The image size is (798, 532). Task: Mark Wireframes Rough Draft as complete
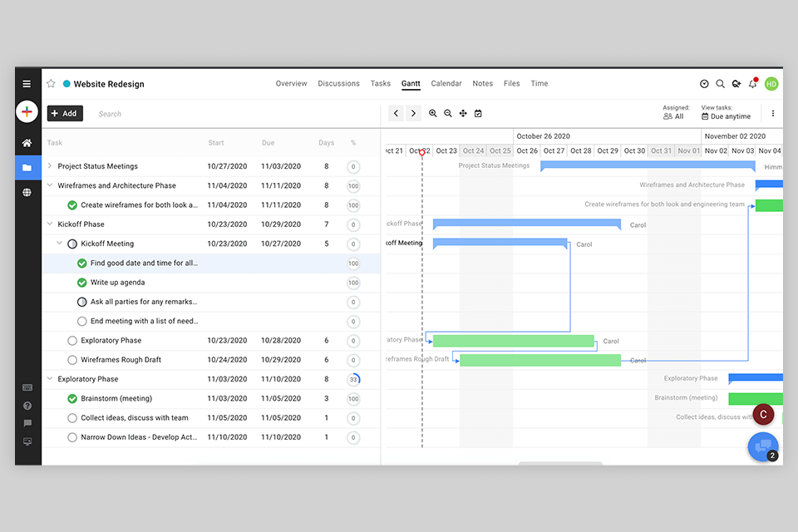(72, 360)
